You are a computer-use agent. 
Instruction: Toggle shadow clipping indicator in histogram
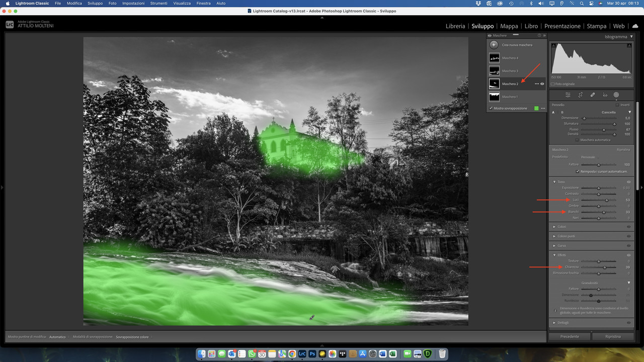pyautogui.click(x=553, y=46)
